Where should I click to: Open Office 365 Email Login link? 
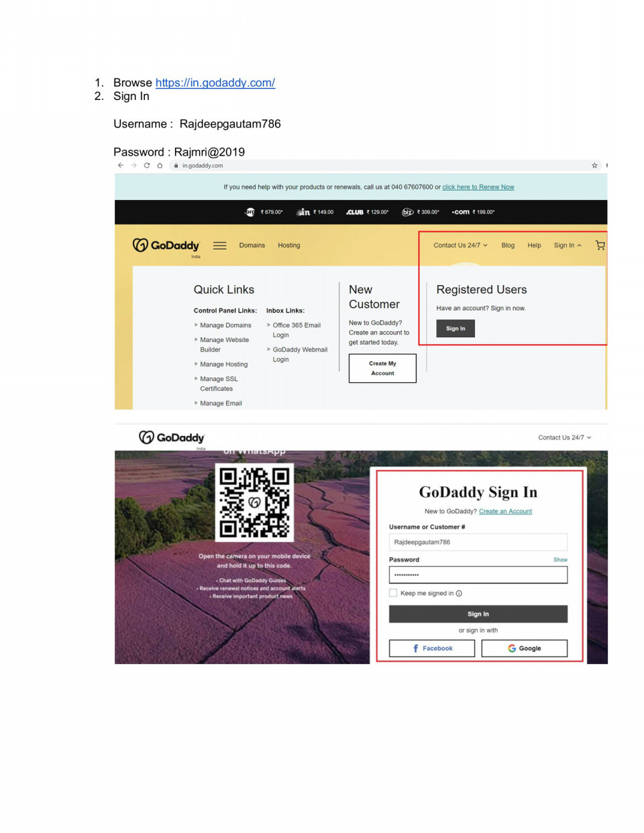pos(297,330)
